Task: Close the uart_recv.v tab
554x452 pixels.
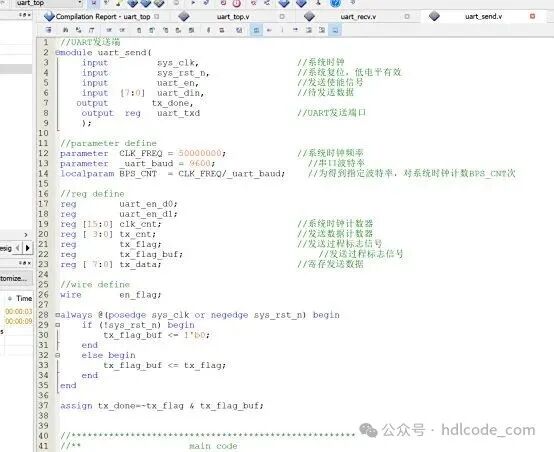Action: (407, 16)
